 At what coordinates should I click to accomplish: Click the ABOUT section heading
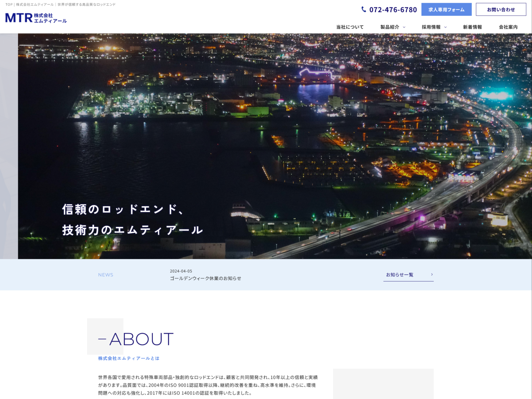click(x=136, y=339)
